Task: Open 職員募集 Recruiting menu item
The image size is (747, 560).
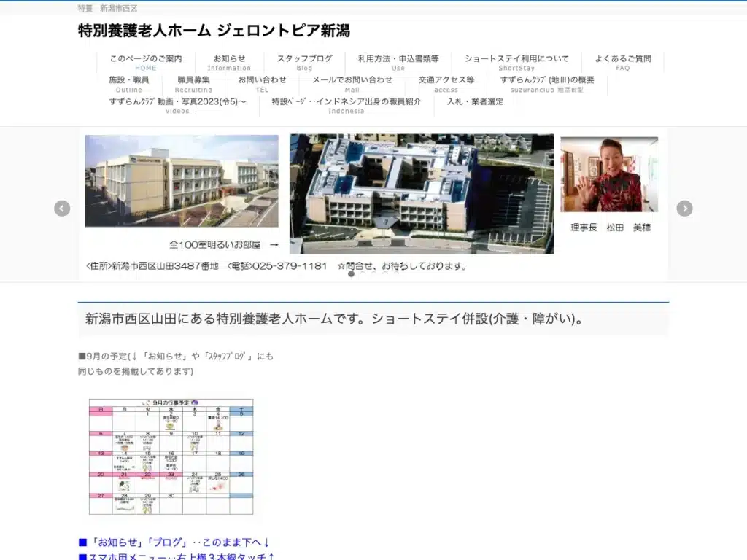Action: 193,85
